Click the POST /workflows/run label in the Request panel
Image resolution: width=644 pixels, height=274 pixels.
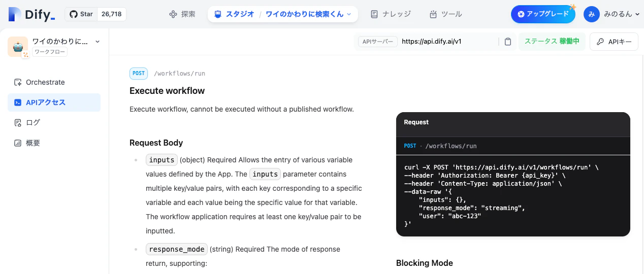coord(440,146)
